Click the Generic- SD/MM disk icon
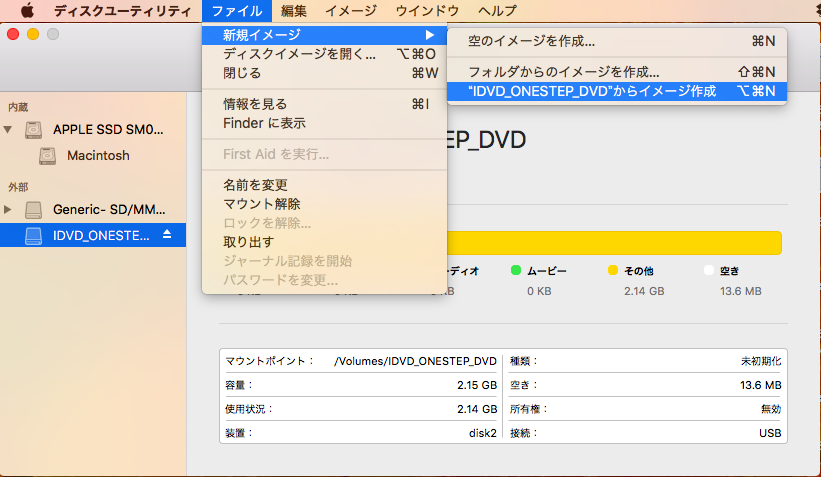The height and width of the screenshot is (477, 821). [34, 210]
